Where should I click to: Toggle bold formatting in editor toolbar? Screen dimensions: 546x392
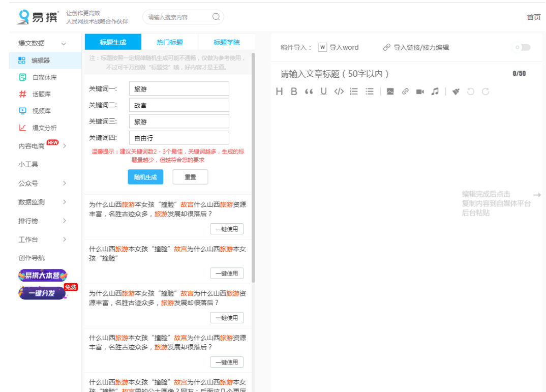tap(294, 92)
